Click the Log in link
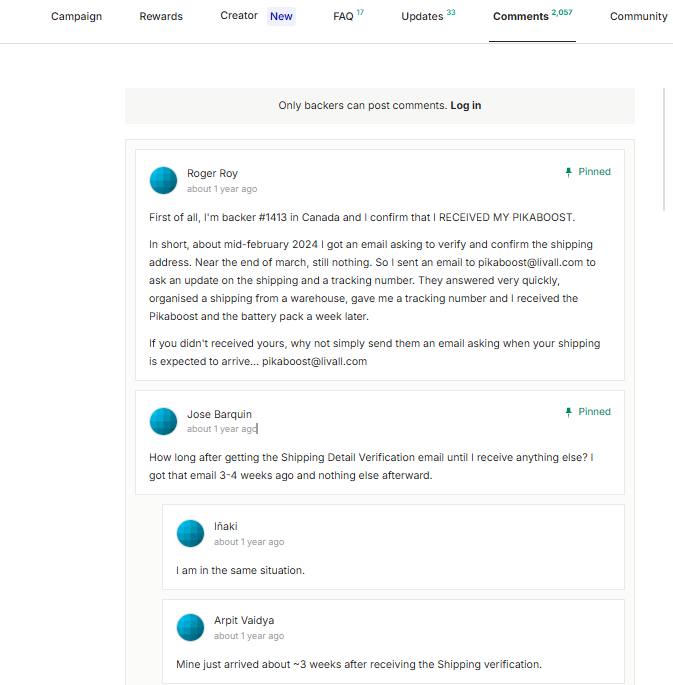 [466, 105]
